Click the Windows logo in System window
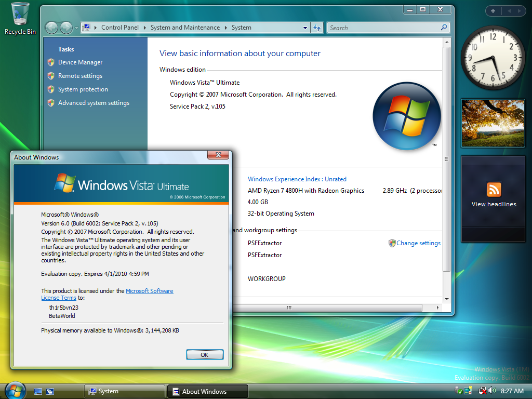This screenshot has height=399, width=532. click(406, 116)
